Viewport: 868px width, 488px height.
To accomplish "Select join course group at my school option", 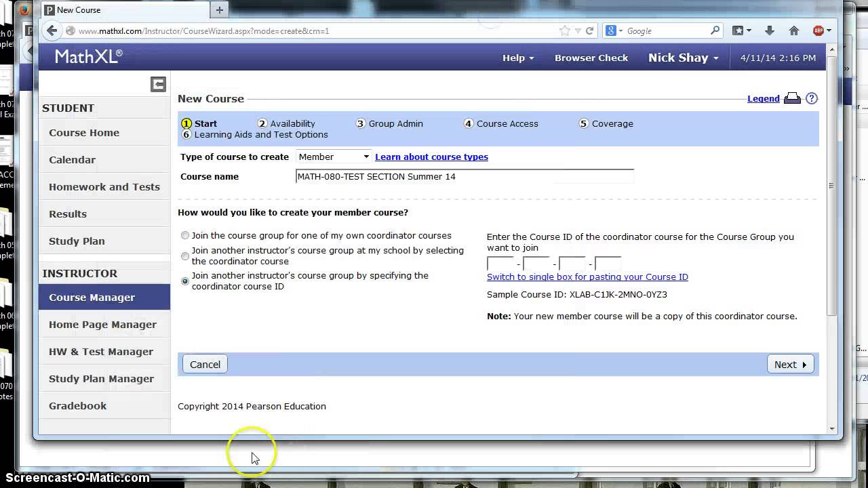I will click(x=185, y=256).
